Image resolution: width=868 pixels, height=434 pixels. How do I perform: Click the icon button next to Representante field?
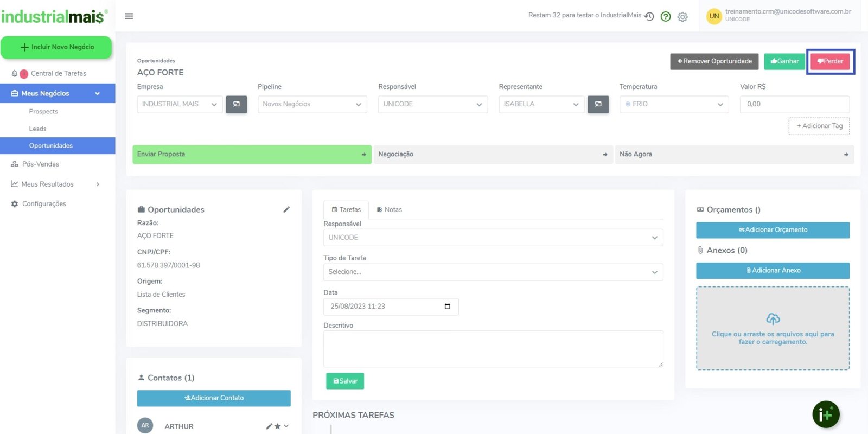tap(598, 104)
